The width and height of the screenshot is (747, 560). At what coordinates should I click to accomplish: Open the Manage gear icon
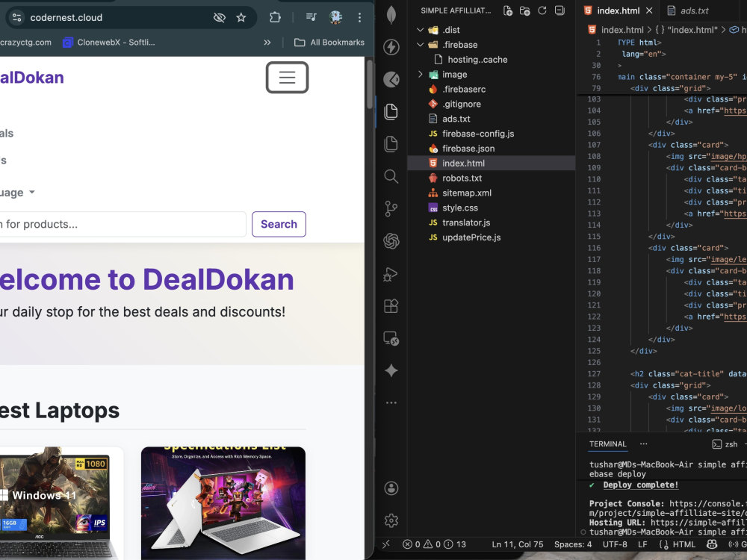point(391,520)
